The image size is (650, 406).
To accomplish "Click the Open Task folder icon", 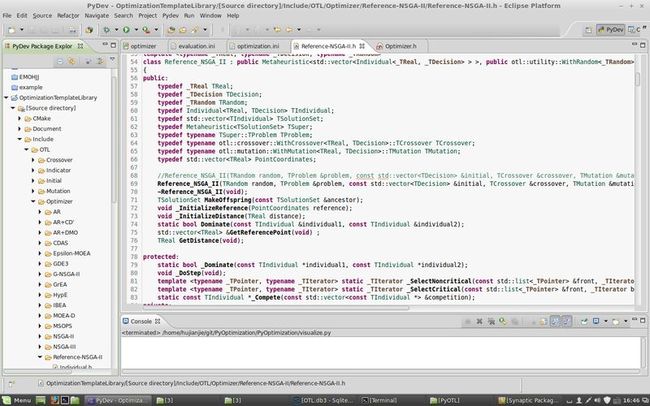I will tap(183, 30).
